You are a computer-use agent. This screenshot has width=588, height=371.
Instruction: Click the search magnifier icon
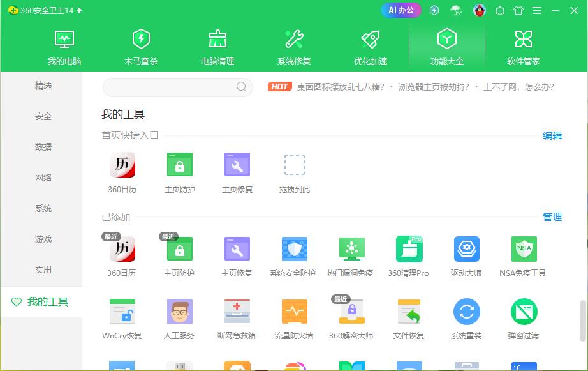[241, 87]
